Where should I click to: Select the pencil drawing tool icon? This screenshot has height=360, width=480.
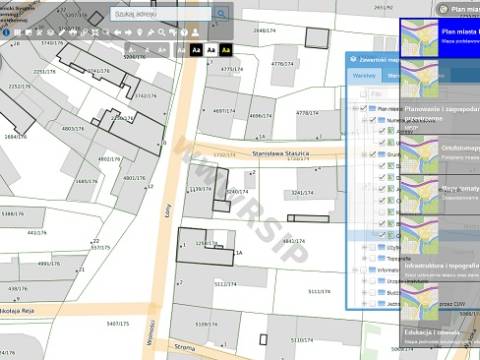pyautogui.click(x=62, y=32)
